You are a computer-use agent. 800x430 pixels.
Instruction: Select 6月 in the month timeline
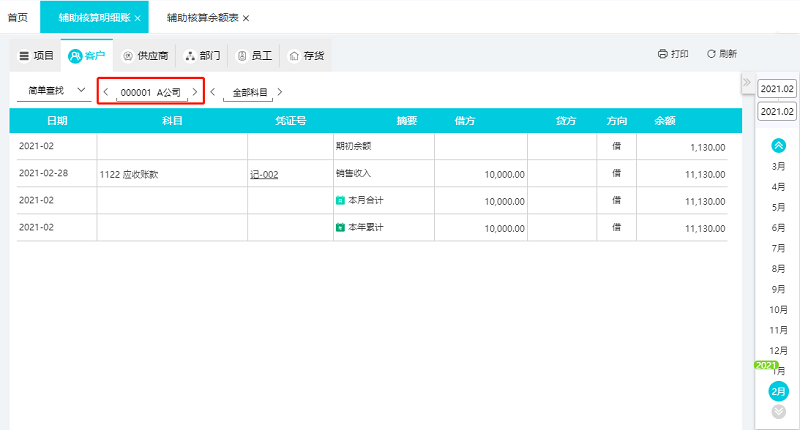point(778,227)
